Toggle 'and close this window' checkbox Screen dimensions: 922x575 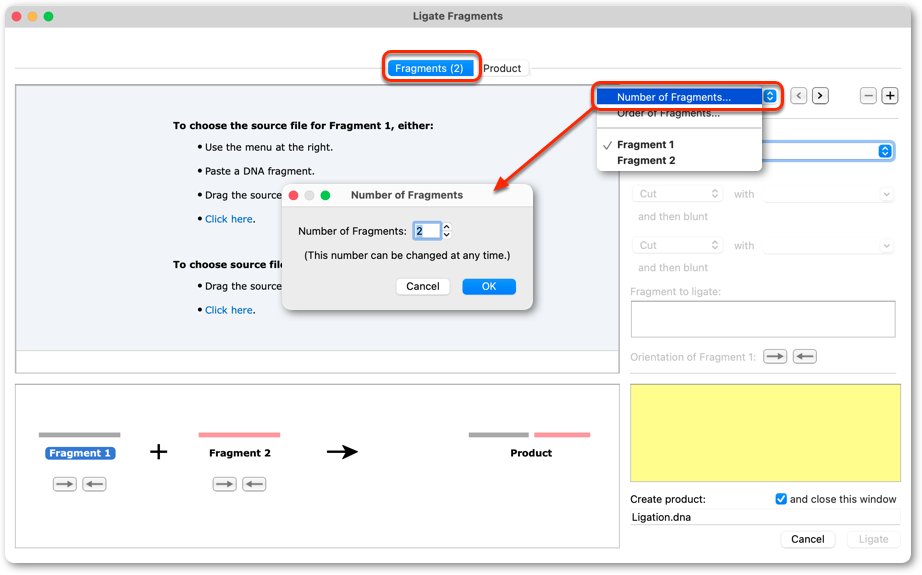781,499
